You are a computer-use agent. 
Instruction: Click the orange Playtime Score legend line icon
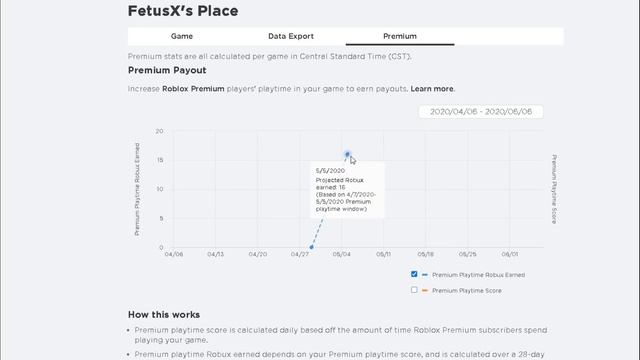tap(424, 290)
